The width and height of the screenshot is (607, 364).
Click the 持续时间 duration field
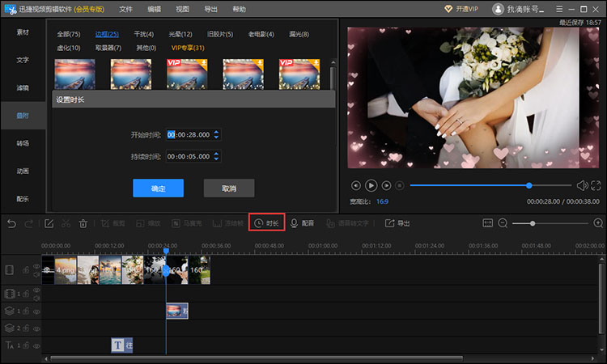tap(193, 156)
